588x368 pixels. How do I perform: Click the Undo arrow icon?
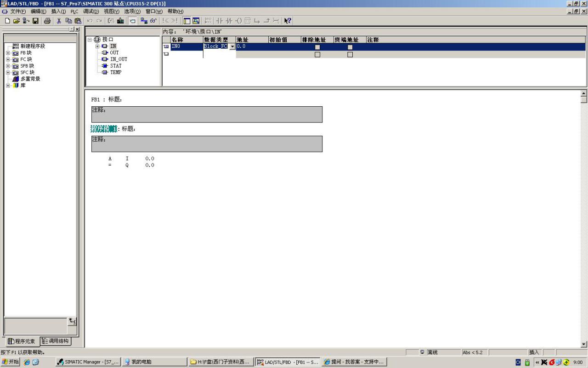tap(90, 21)
